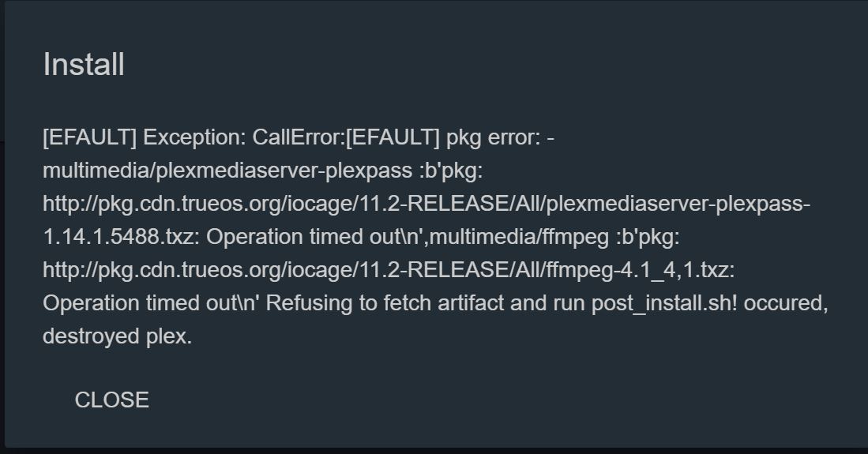Click the "and run" words in error
Viewport: 868px width, 454px height.
[x=549, y=303]
